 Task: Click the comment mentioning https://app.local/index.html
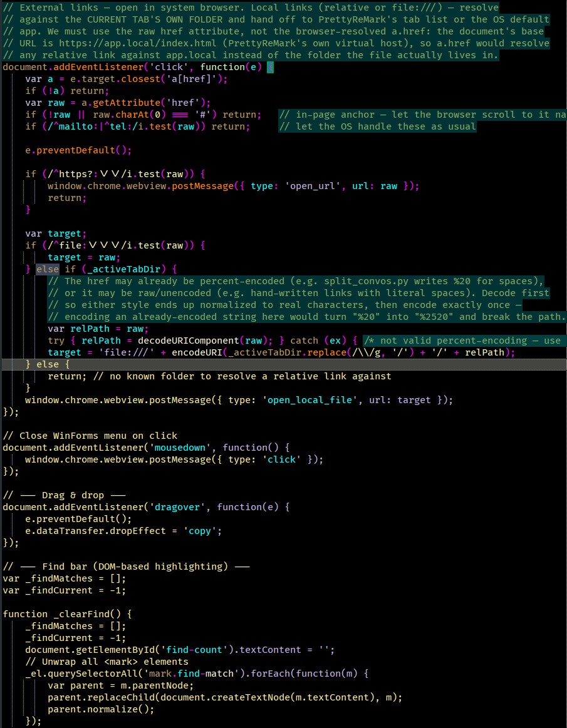coord(276,43)
